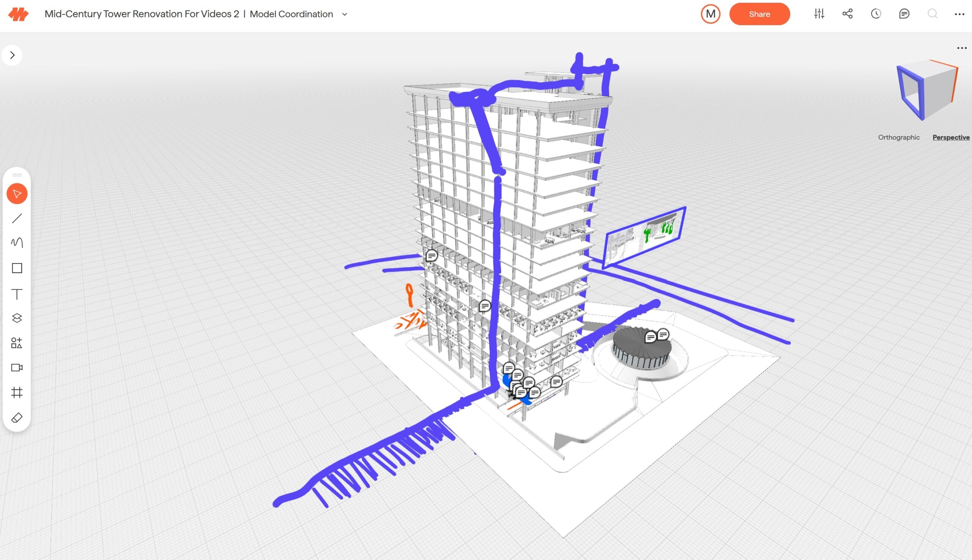Open the version history clock

point(876,14)
